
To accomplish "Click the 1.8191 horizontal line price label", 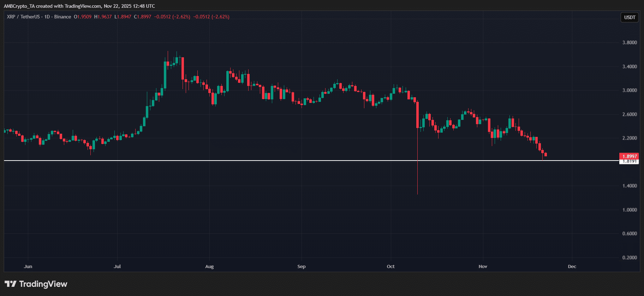I will coord(629,162).
